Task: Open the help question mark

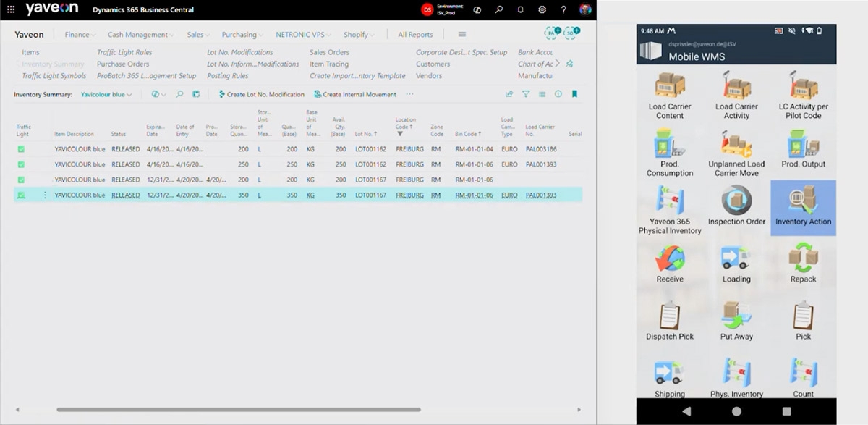Action: [x=563, y=9]
